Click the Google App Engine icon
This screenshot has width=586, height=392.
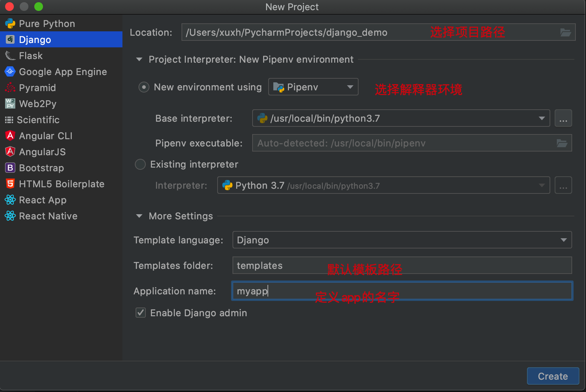[x=10, y=71]
